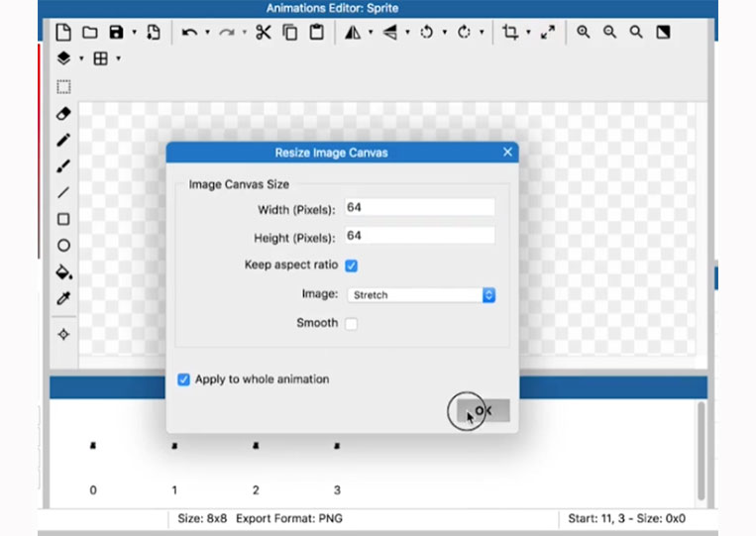
Task: Select animation frame 1 thumbnail
Action: coord(174,446)
